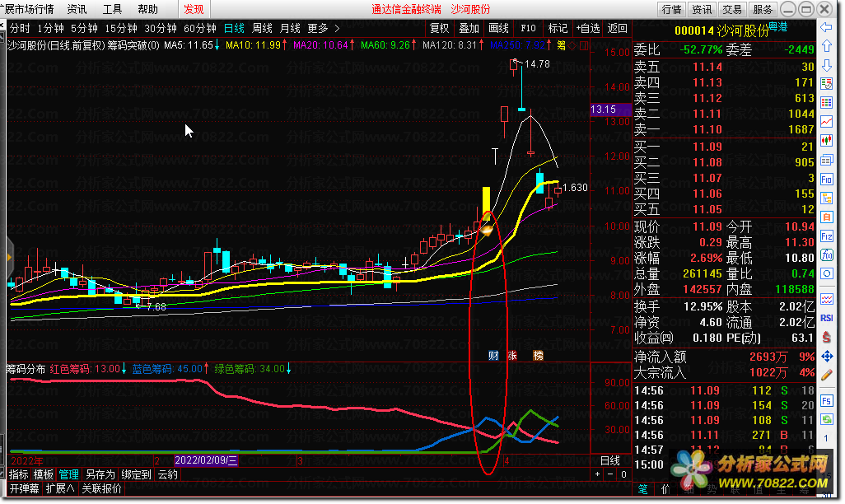This screenshot has width=845, height=504.
Task: Open the f(x) formula icon
Action: coord(826,255)
